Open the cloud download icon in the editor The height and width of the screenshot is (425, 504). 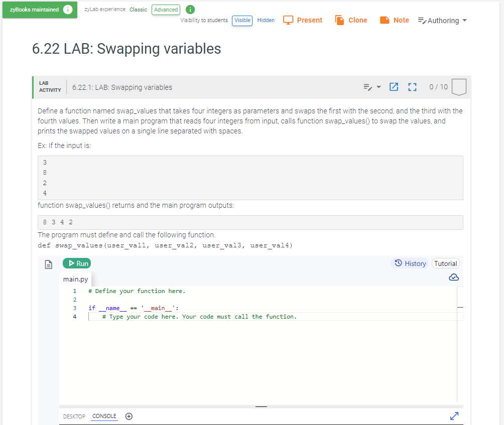tap(453, 276)
